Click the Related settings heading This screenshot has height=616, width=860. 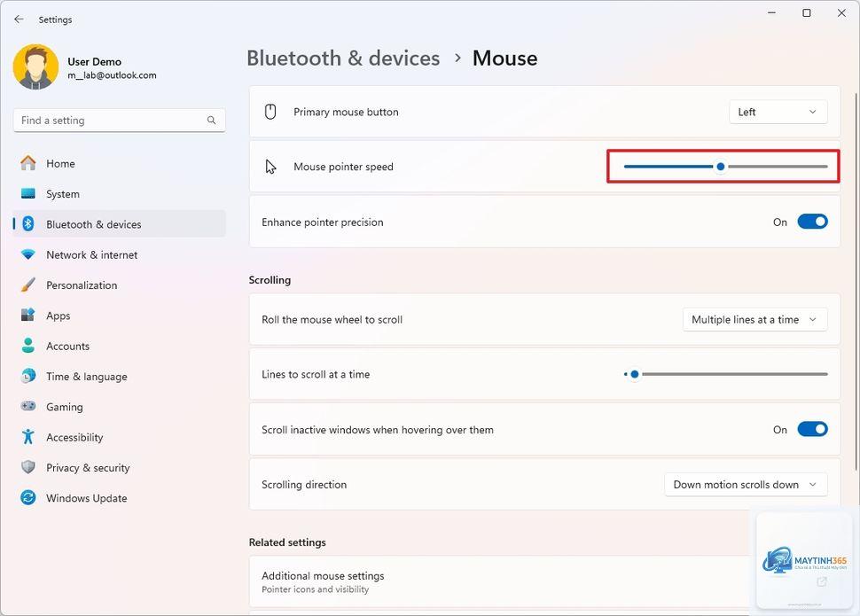pos(287,542)
